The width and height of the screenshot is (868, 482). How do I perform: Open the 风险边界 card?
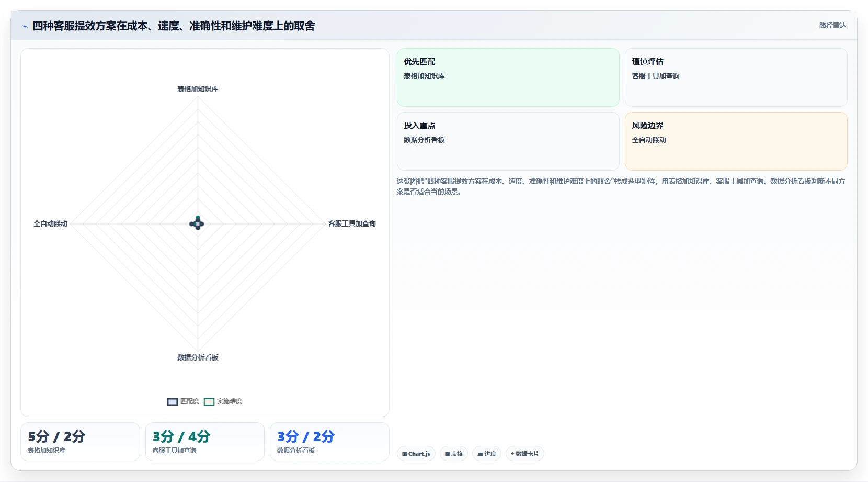736,141
